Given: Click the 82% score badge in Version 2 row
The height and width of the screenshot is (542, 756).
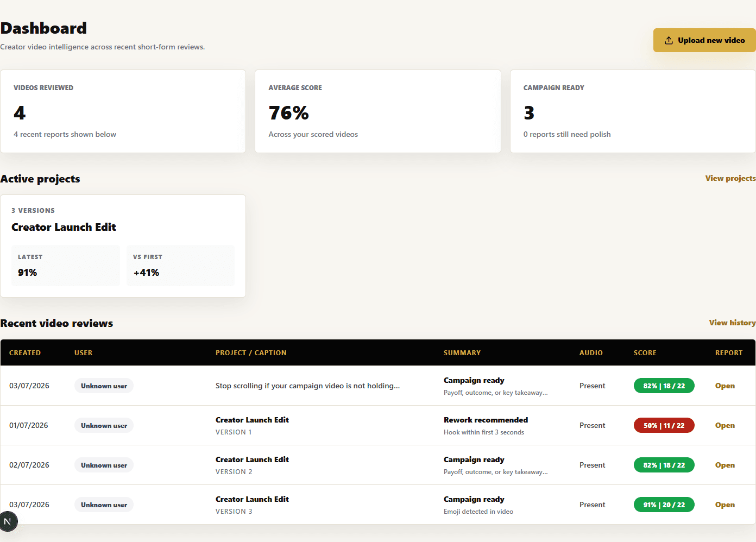Looking at the screenshot, I should 664,465.
